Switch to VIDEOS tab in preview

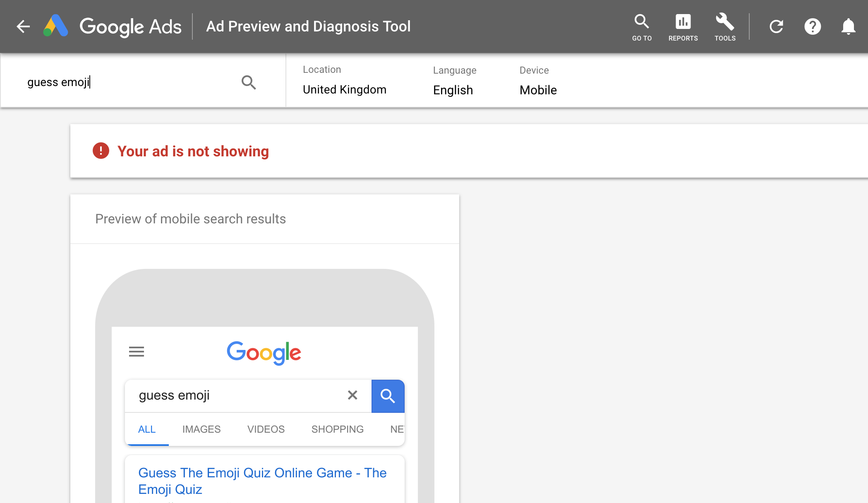(266, 429)
